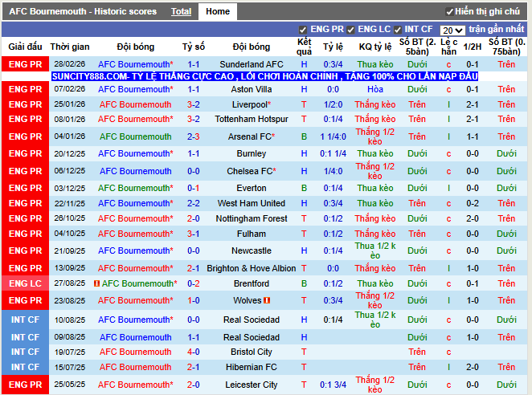Image resolution: width=532 pixels, height=395 pixels.
Task: Click the Kết quả column header
Action: (x=304, y=47)
